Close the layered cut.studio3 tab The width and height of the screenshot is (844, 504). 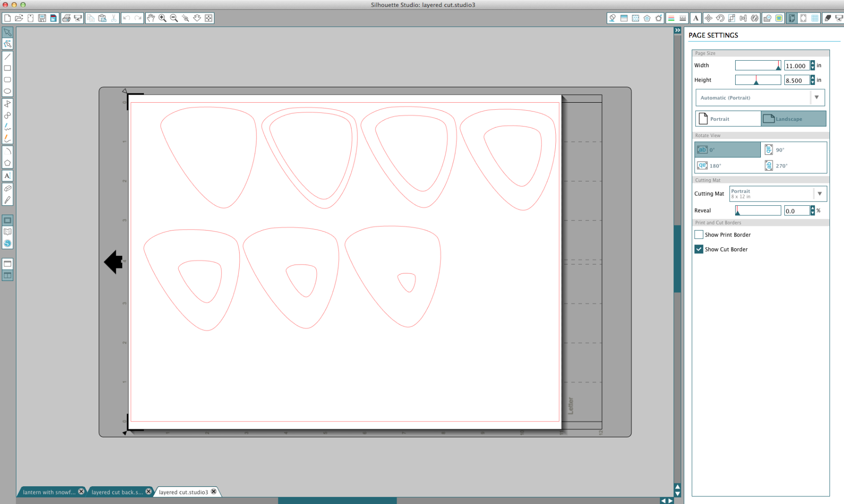(214, 491)
